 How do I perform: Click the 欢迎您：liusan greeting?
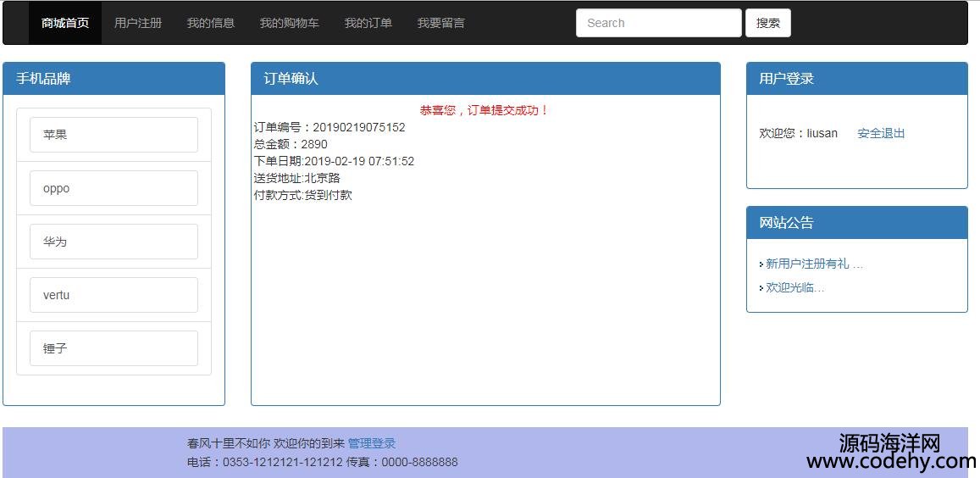798,133
